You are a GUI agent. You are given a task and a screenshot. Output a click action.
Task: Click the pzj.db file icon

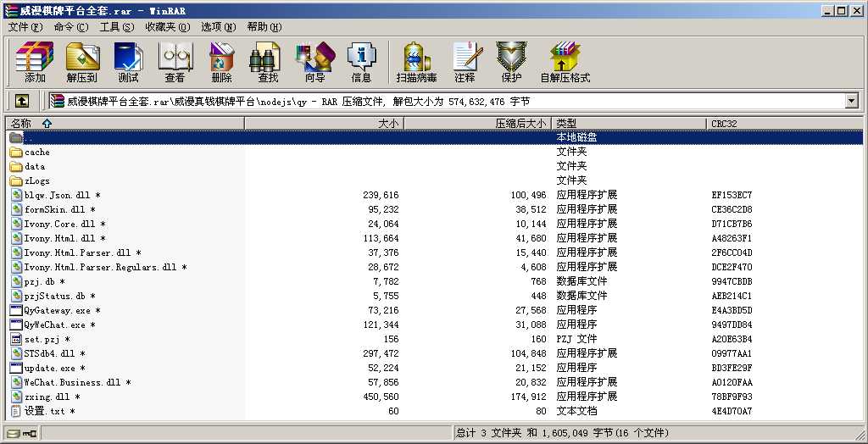16,281
